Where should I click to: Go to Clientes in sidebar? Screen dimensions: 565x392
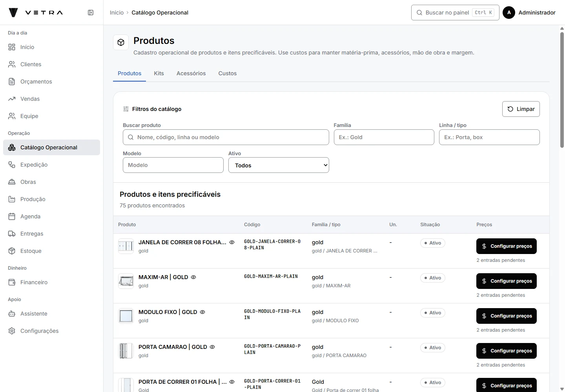51,64
